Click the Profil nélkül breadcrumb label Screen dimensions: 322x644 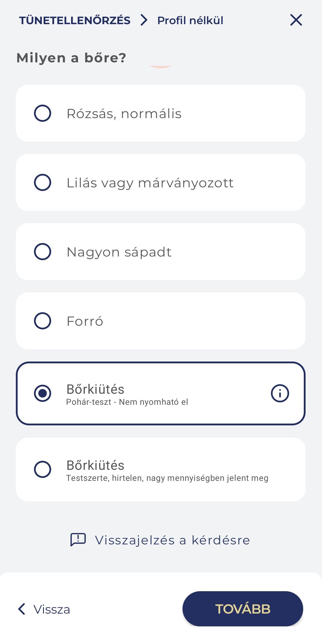click(x=190, y=20)
